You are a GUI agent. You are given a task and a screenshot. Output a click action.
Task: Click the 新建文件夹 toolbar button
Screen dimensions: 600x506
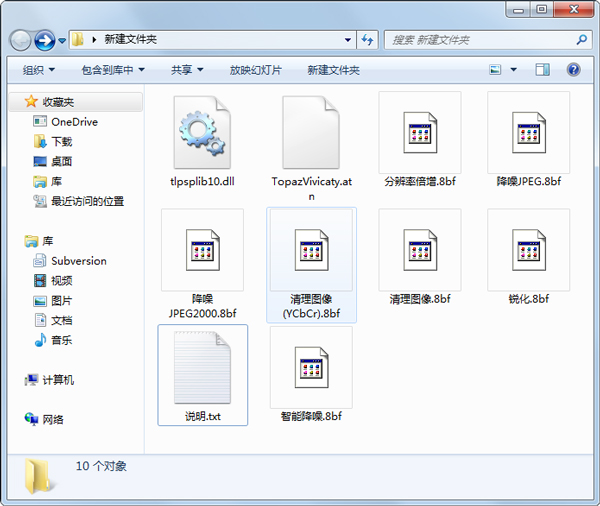point(333,70)
